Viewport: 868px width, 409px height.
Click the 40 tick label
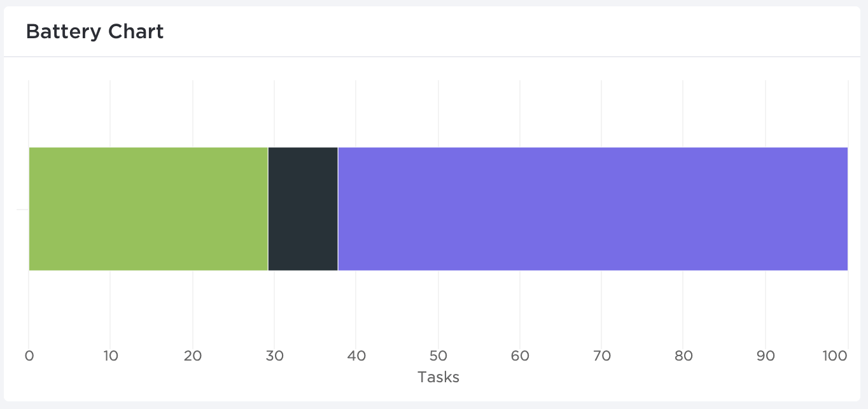pos(356,356)
